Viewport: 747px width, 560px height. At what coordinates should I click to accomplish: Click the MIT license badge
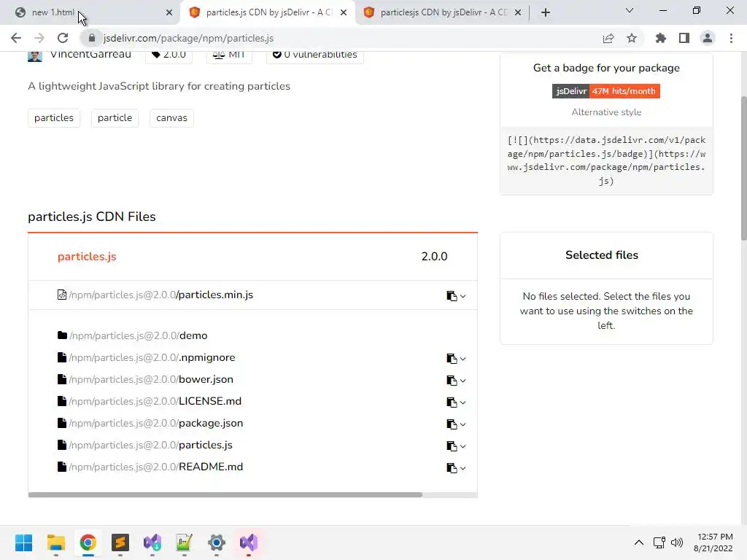[x=229, y=55]
